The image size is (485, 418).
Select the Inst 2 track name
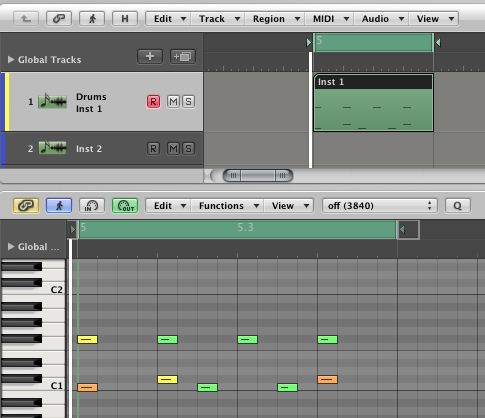[89, 149]
